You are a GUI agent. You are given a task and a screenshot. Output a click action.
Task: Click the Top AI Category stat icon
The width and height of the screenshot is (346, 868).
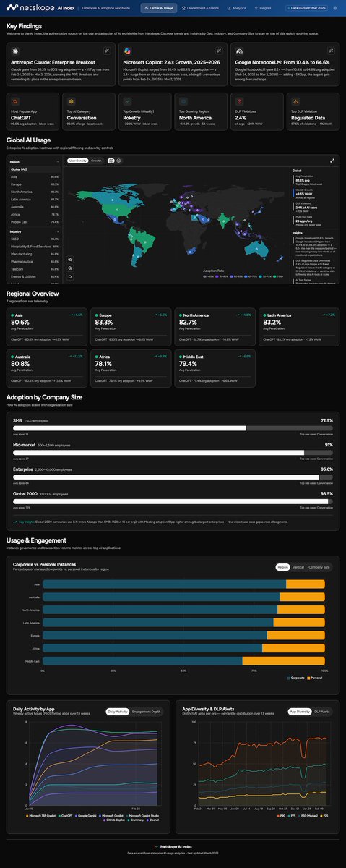pyautogui.click(x=72, y=103)
